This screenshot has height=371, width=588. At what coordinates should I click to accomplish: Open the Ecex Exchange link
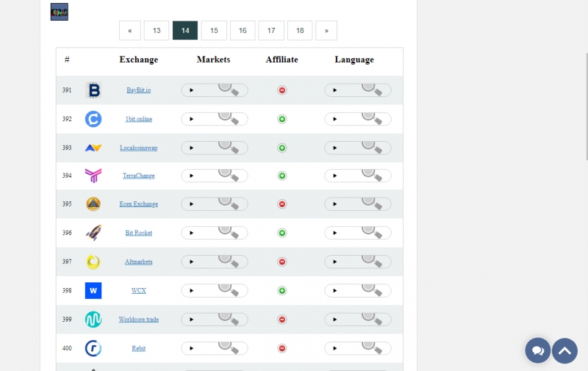(x=139, y=204)
